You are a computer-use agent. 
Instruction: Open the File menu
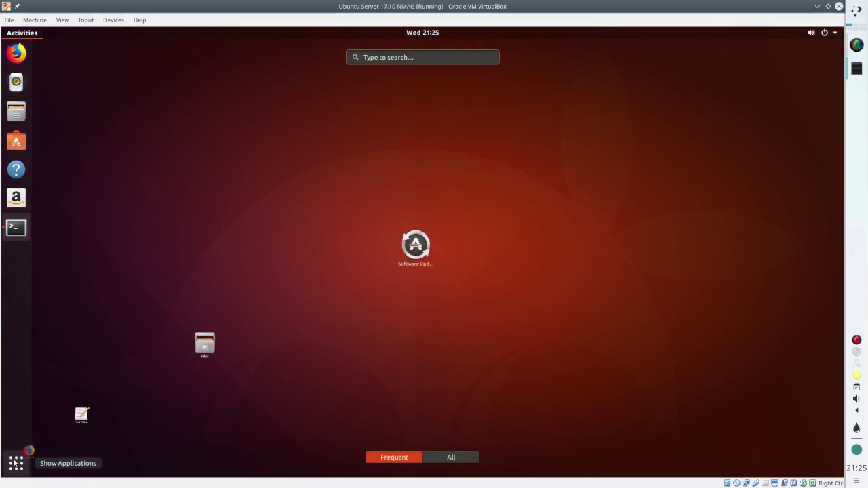tap(9, 20)
